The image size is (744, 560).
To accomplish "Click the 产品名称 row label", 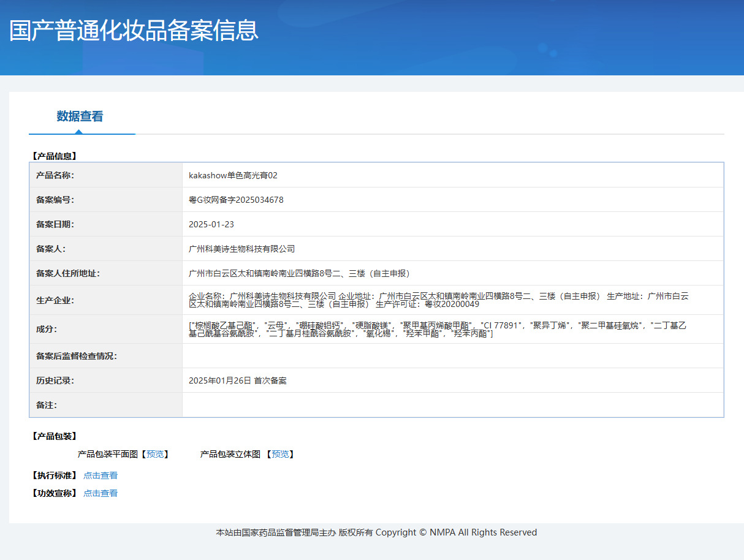I will pyautogui.click(x=55, y=175).
